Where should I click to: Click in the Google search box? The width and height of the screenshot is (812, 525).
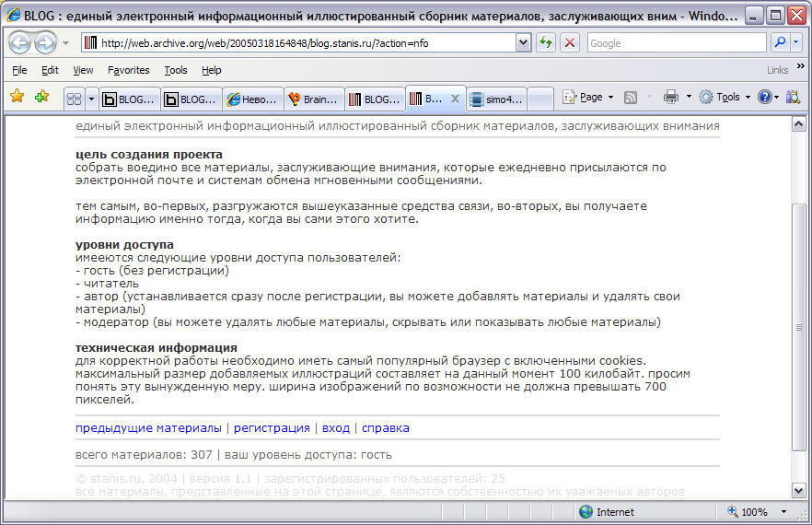click(675, 42)
